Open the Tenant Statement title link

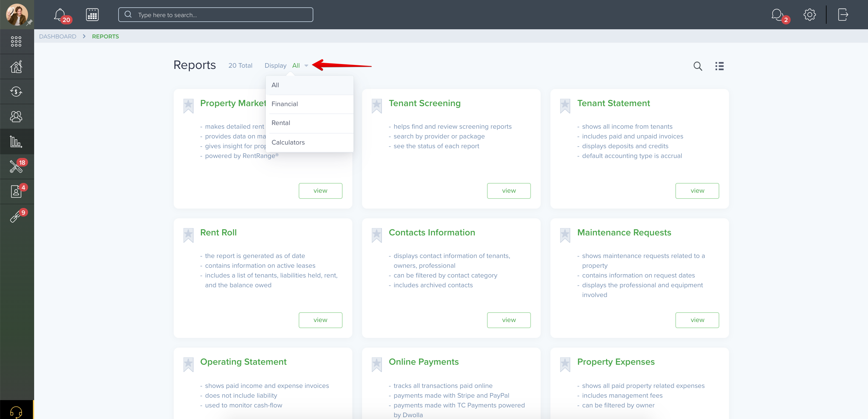(613, 103)
